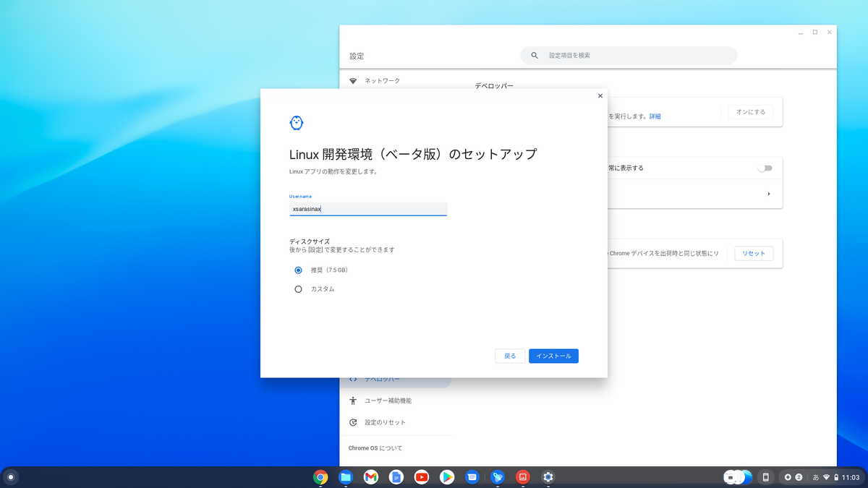The width and height of the screenshot is (868, 488).
Task: Select the カスタム disk size option
Action: 298,289
